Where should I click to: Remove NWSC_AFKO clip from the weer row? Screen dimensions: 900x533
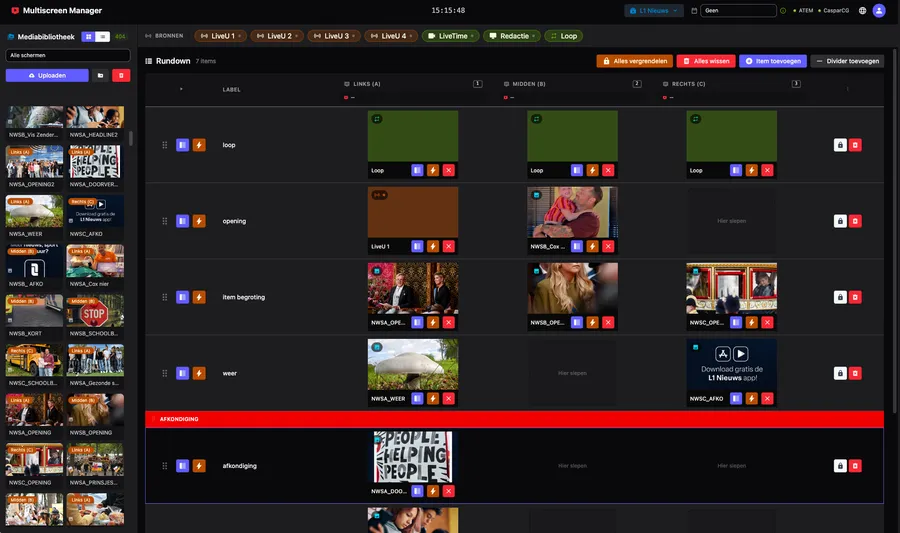(x=767, y=398)
